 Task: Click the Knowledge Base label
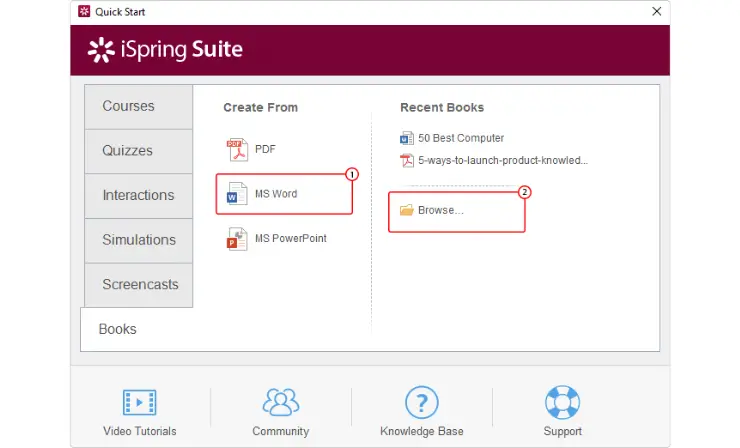pyautogui.click(x=422, y=431)
